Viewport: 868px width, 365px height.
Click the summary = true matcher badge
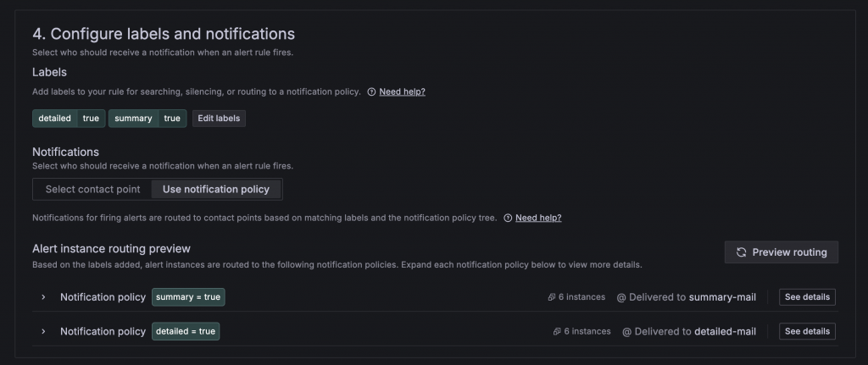pyautogui.click(x=188, y=297)
